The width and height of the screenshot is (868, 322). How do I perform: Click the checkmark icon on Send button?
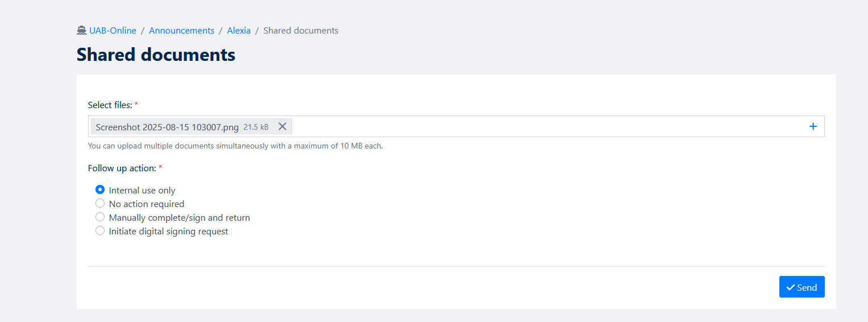coord(790,287)
